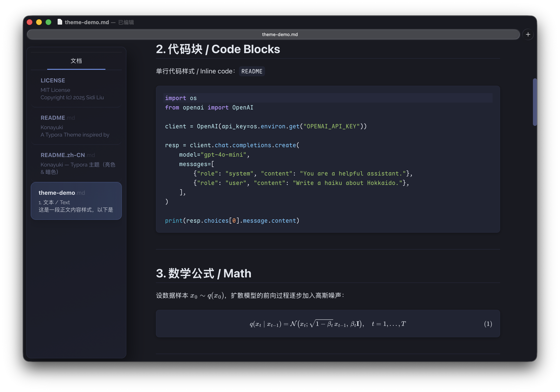This screenshot has width=560, height=392.
Task: Click the document icon in title bar
Action: click(x=60, y=22)
